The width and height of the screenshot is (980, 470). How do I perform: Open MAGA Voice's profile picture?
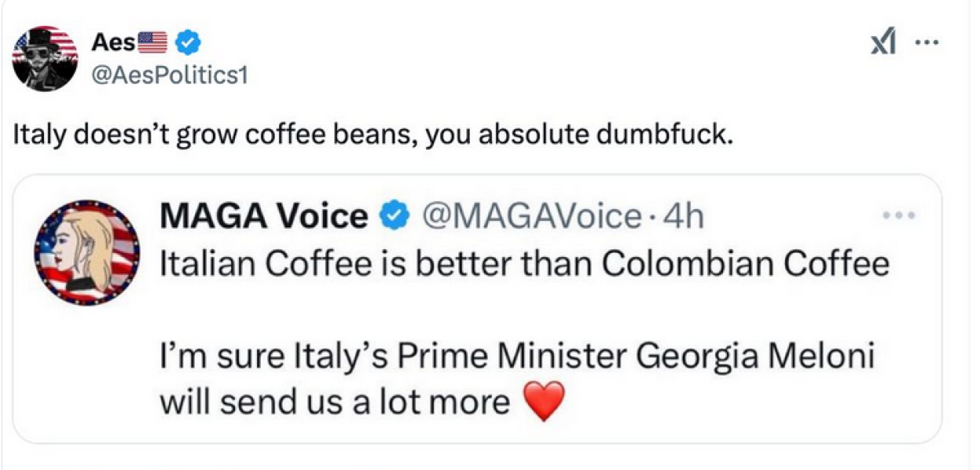(x=89, y=251)
